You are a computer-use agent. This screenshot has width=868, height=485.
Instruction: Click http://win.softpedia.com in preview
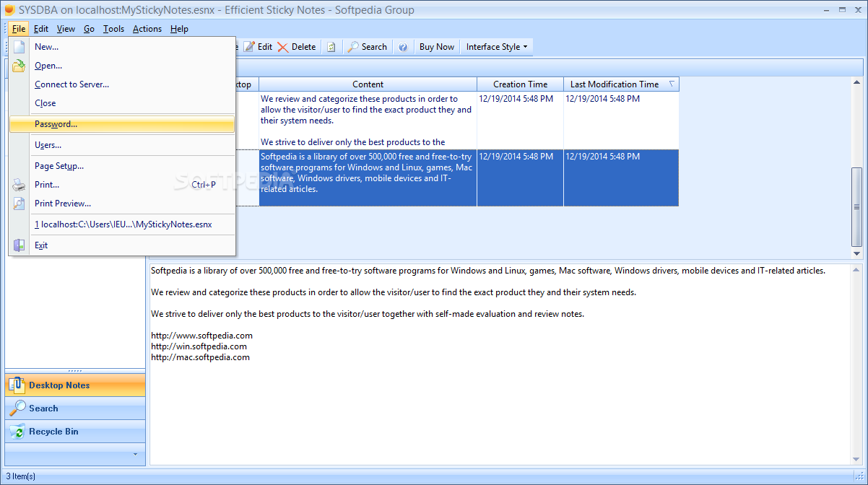pyautogui.click(x=199, y=346)
